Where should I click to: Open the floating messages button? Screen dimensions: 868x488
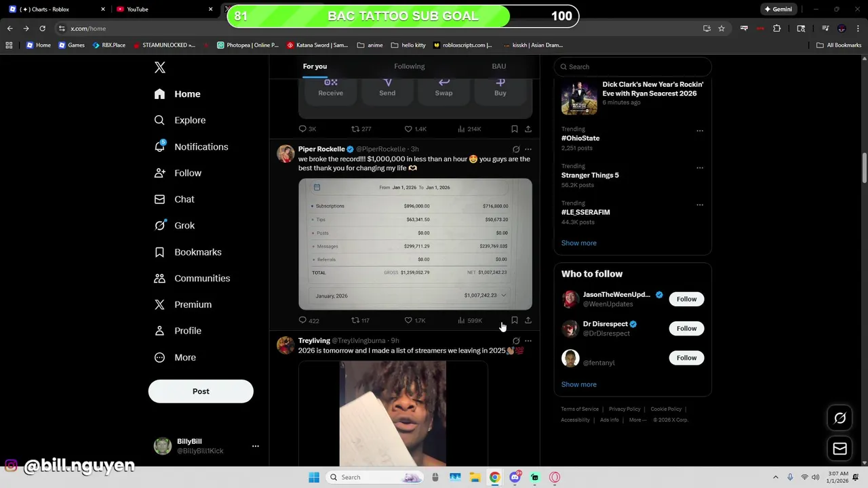(x=840, y=449)
